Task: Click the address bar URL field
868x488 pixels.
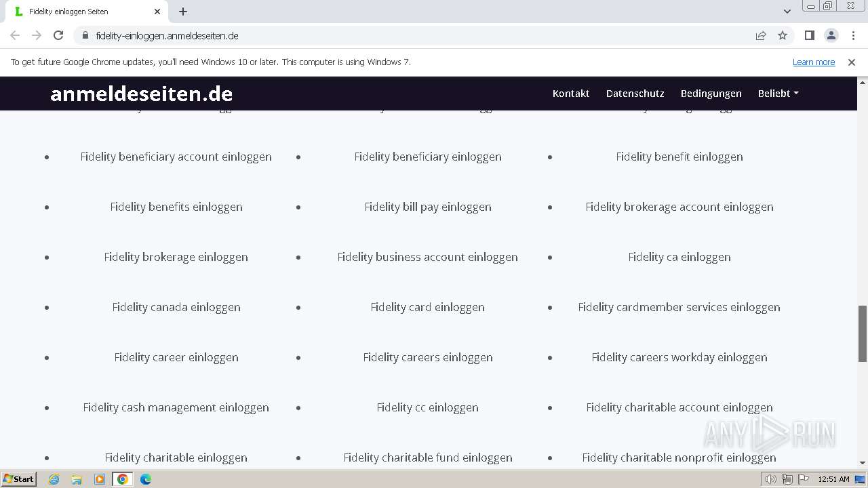Action: click(420, 35)
